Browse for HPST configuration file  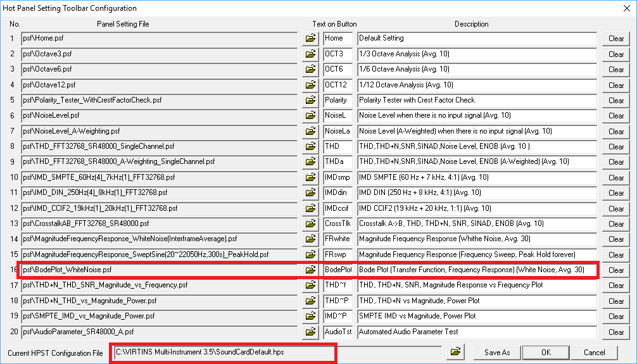pyautogui.click(x=455, y=352)
